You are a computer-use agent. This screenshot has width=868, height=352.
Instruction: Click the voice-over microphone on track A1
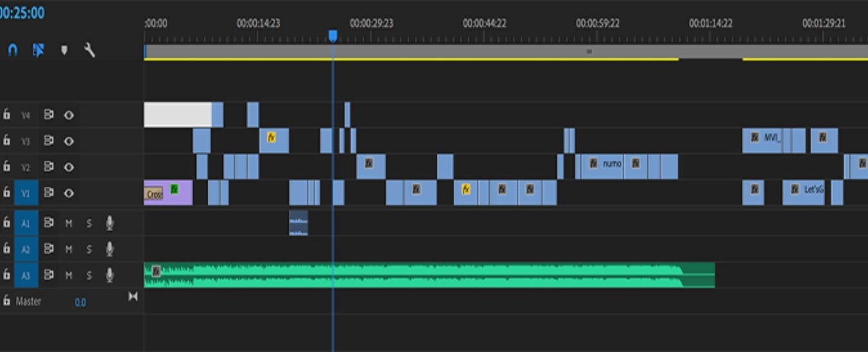pos(110,223)
